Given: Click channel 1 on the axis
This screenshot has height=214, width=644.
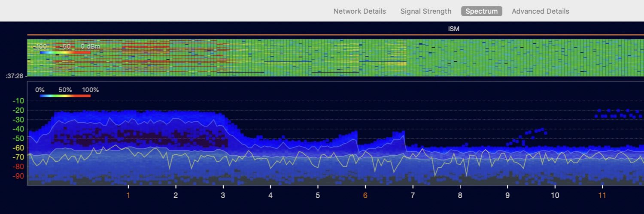Looking at the screenshot, I should coord(128,196).
